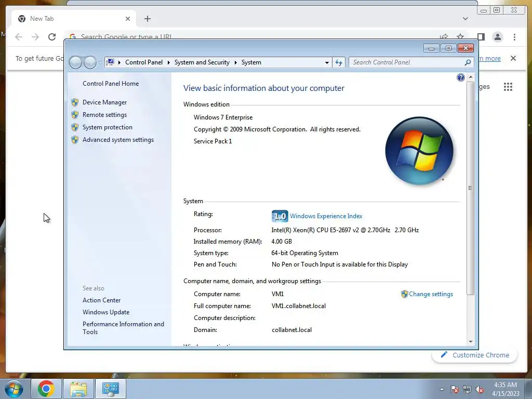Click Chrome's share page icon
The image size is (532, 399).
click(x=444, y=36)
